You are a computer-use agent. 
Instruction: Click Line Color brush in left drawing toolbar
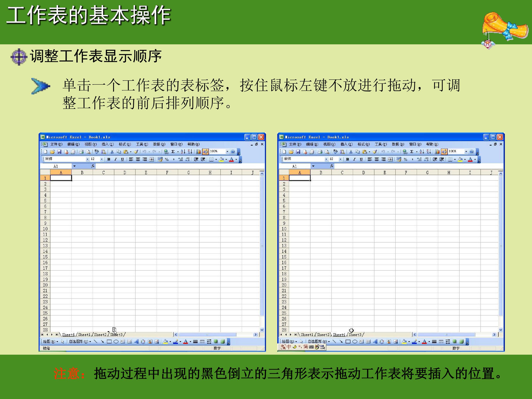[175, 342]
